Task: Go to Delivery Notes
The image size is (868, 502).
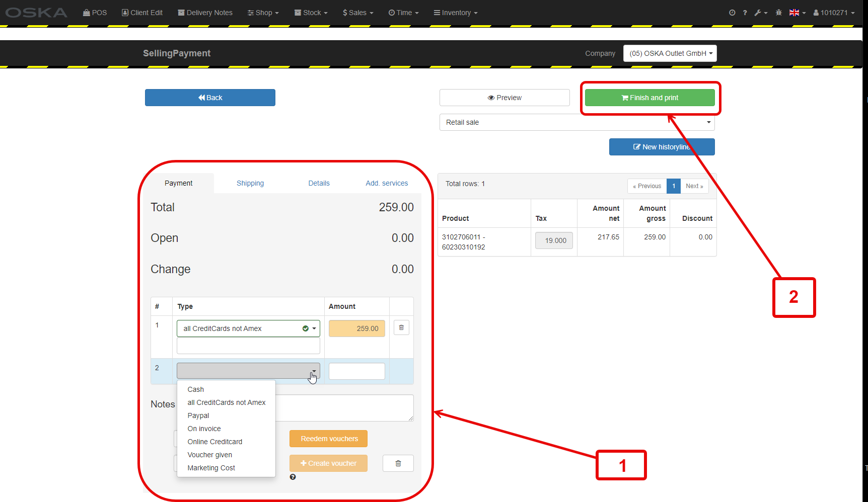Action: coord(205,13)
